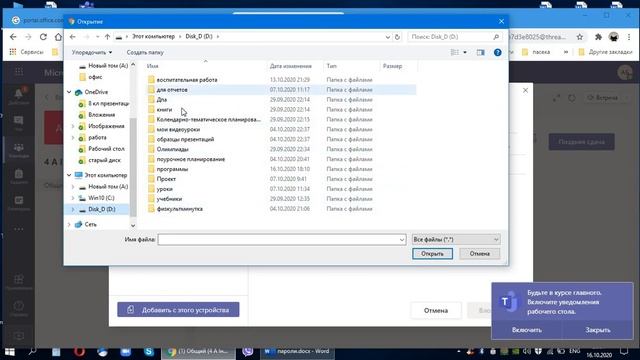
Task: Refresh the Disk_D folder listing
Action: point(397,37)
